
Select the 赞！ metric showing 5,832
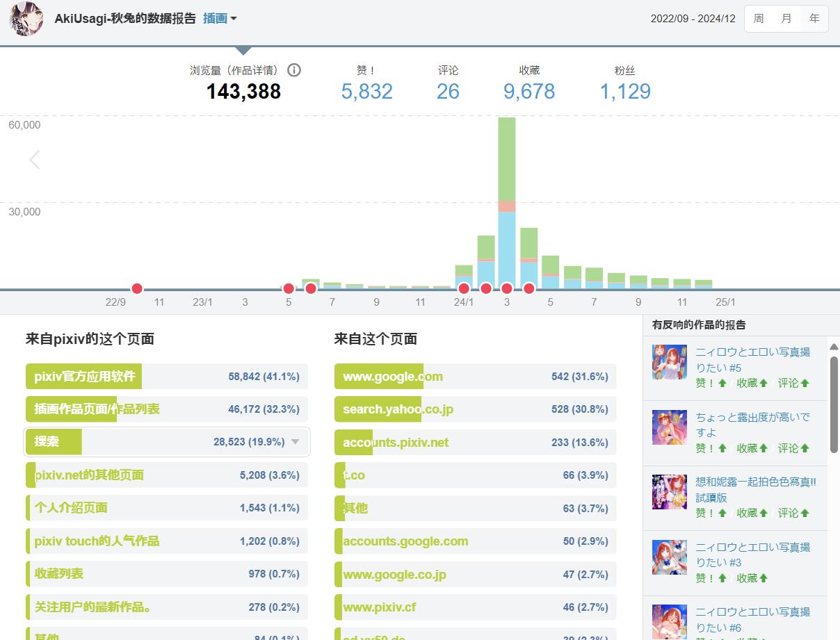pyautogui.click(x=366, y=82)
